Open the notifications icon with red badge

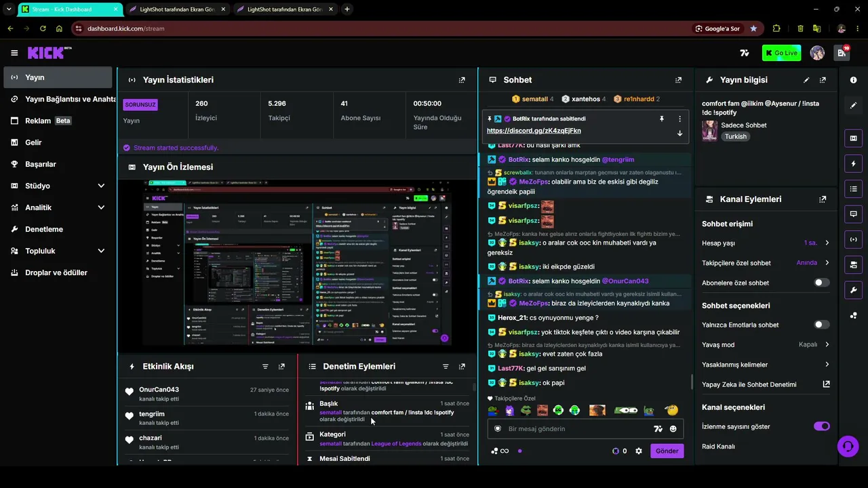pyautogui.click(x=842, y=53)
